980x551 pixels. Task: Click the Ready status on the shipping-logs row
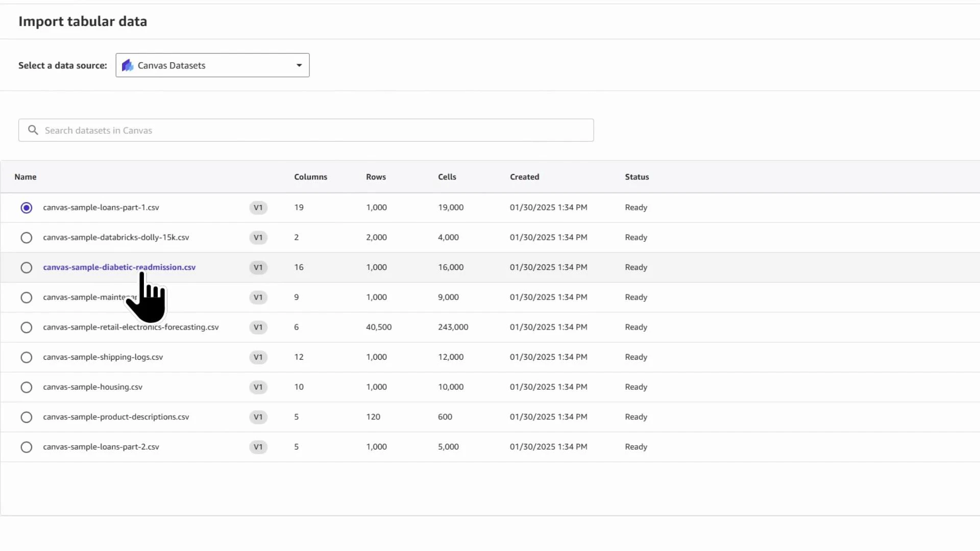click(x=635, y=357)
